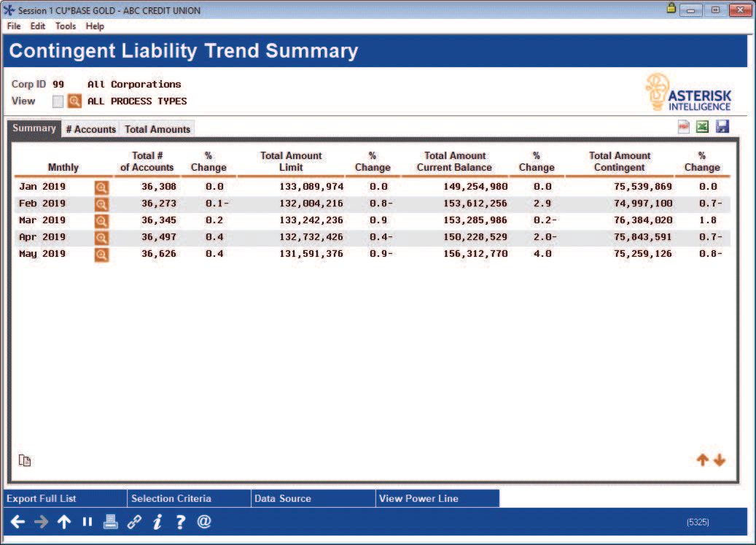Select the May 2019 row label
Screen dimensions: 756x545
click(42, 254)
